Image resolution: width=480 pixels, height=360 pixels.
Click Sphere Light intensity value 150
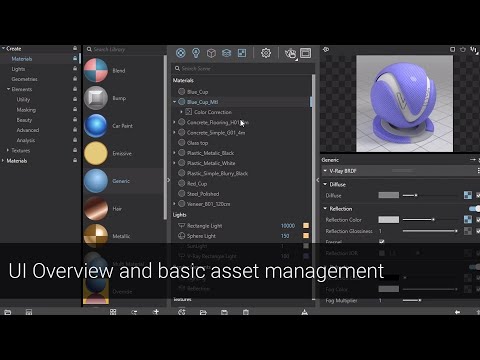pyautogui.click(x=285, y=236)
